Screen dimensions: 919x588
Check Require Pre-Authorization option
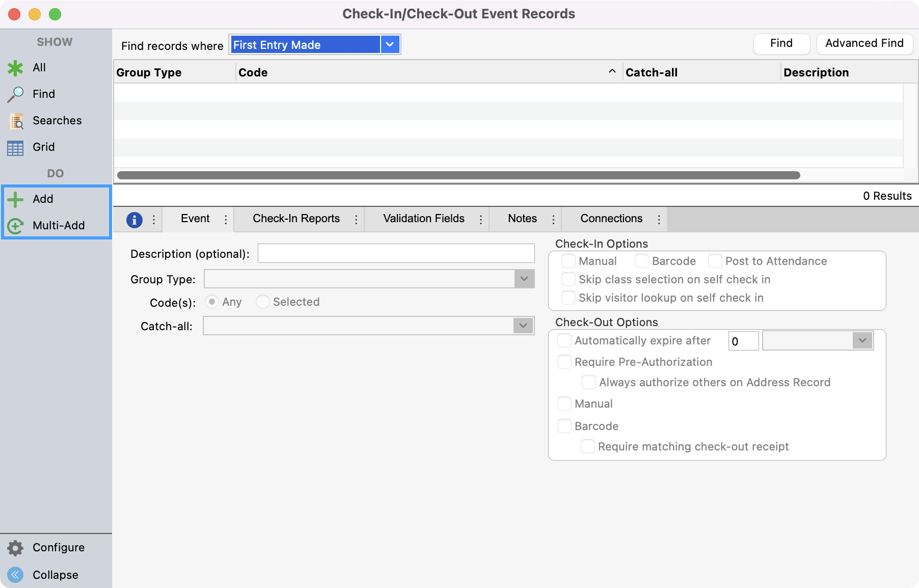pyautogui.click(x=564, y=362)
